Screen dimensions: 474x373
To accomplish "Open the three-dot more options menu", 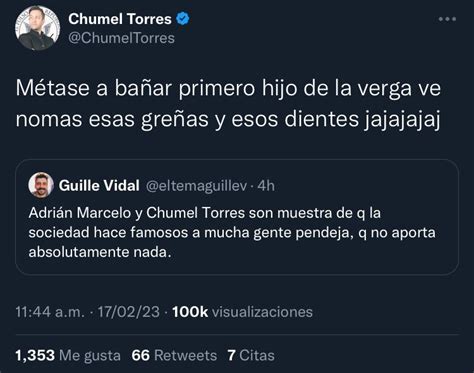I will 447,19.
